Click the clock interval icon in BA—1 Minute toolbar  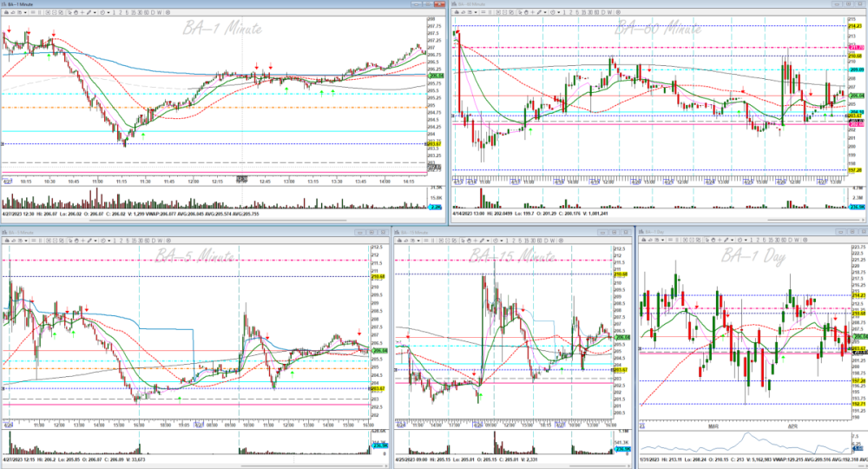(x=102, y=12)
